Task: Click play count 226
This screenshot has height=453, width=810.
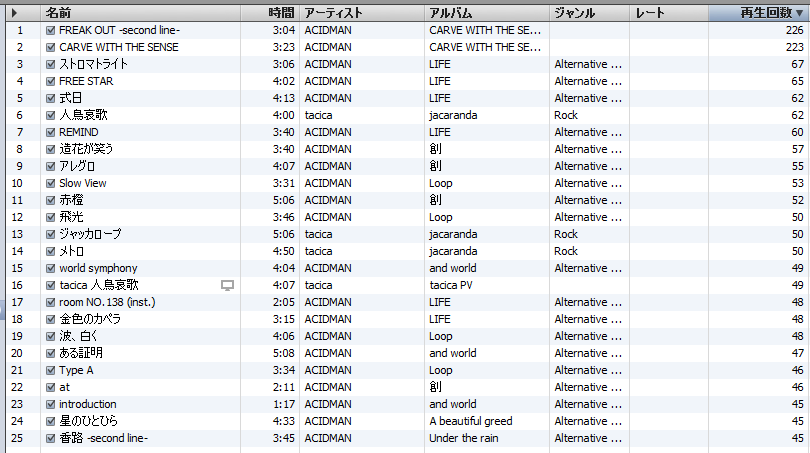Action: (x=795, y=30)
